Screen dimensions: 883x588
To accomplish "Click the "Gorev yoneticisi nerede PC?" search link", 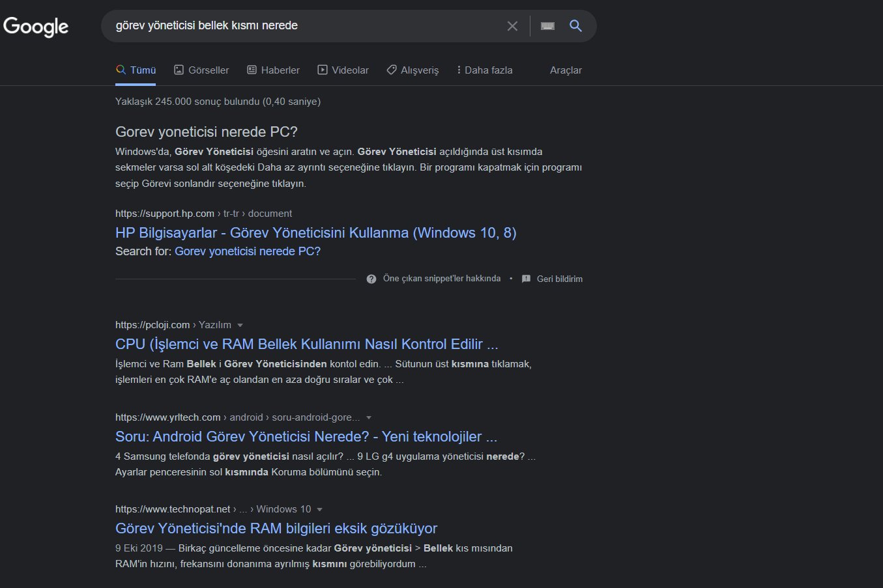I will [x=248, y=251].
